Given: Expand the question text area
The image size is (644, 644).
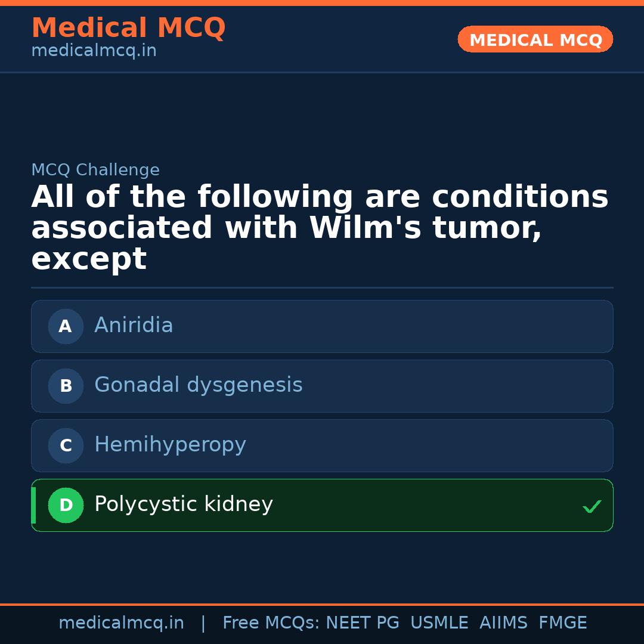Looking at the screenshot, I should (319, 227).
